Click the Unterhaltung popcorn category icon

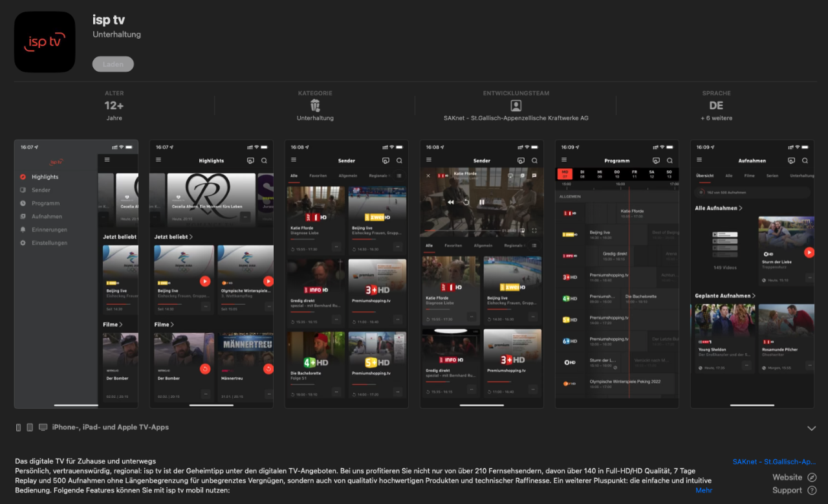315,105
